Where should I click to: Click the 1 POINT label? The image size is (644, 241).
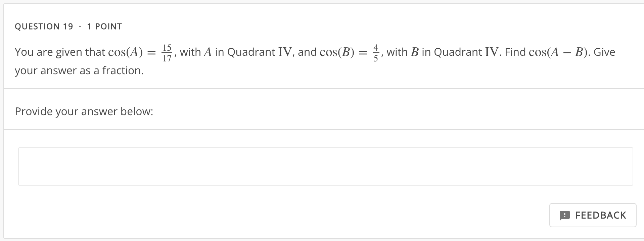click(104, 26)
